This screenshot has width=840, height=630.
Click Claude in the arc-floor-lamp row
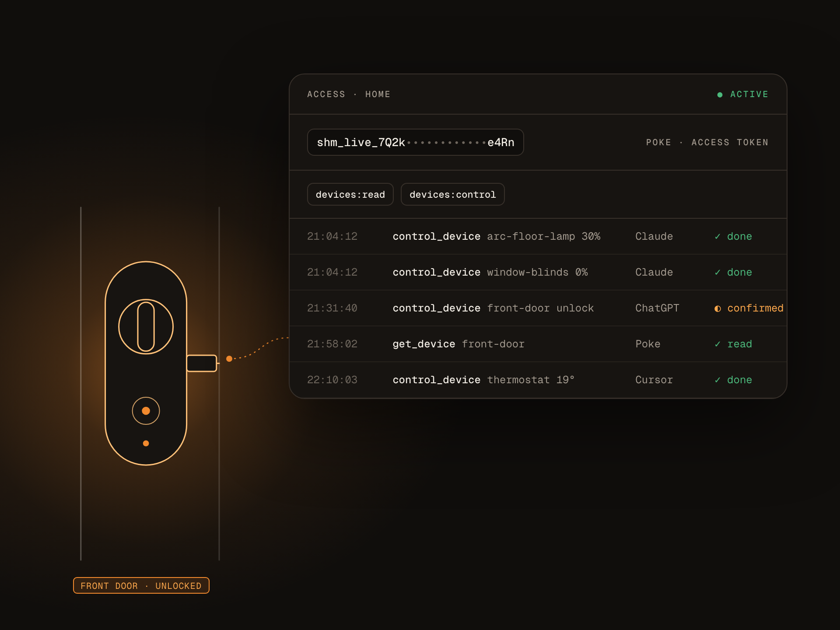pos(654,237)
